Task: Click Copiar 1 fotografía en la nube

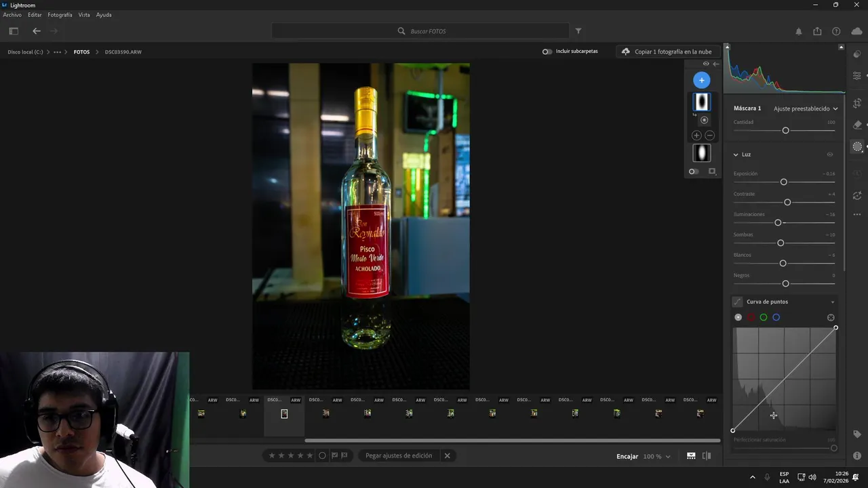Action: tap(667, 52)
